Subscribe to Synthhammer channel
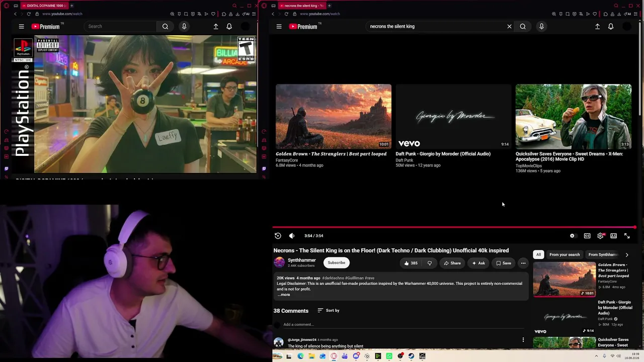Screen dimensions: 644x362 [x=337, y=263]
